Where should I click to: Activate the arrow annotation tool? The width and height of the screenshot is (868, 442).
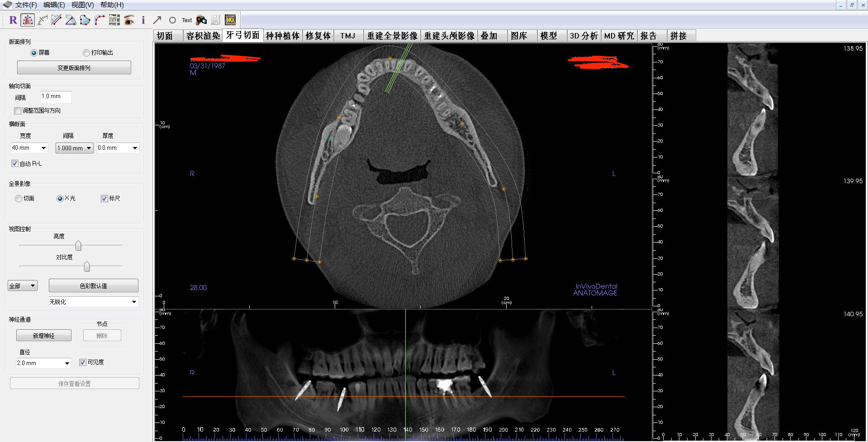(157, 20)
